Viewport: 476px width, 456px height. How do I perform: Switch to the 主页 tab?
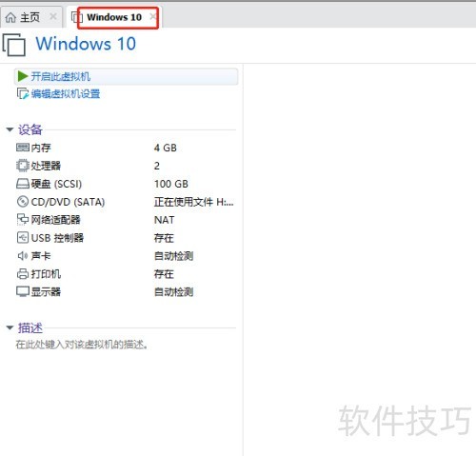[30, 17]
